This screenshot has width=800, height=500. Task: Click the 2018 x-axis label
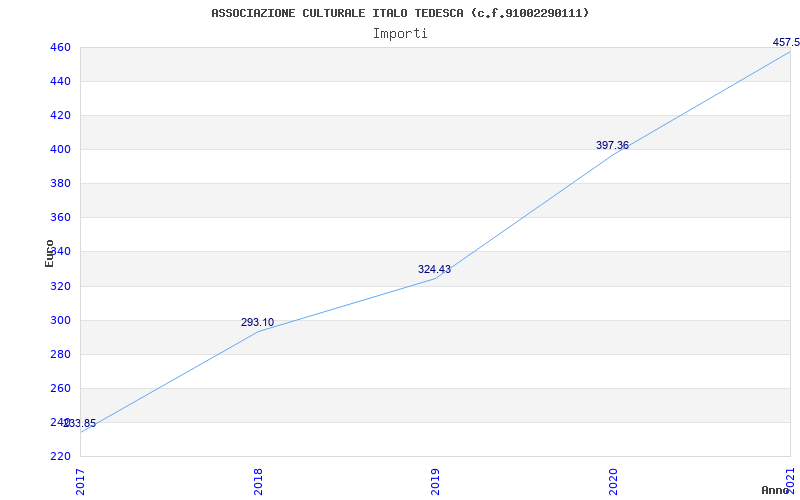click(x=258, y=481)
